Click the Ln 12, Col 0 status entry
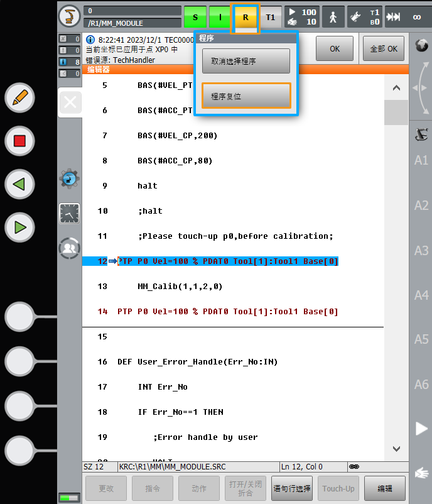 click(302, 467)
